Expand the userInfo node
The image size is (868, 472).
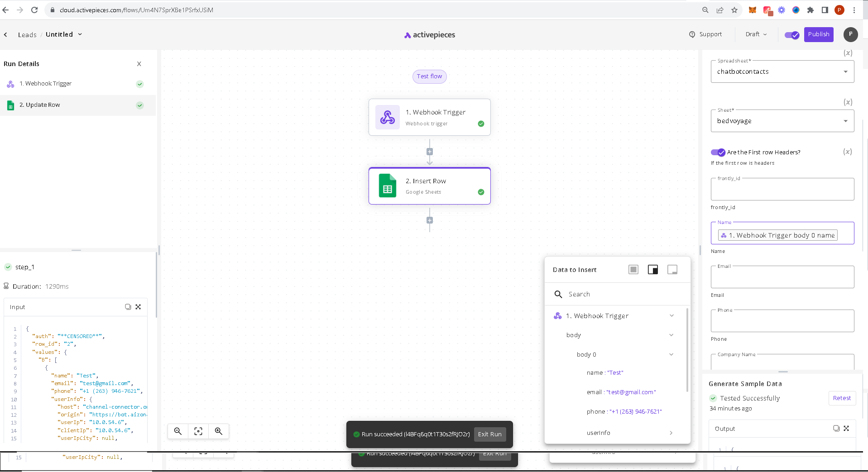click(671, 433)
